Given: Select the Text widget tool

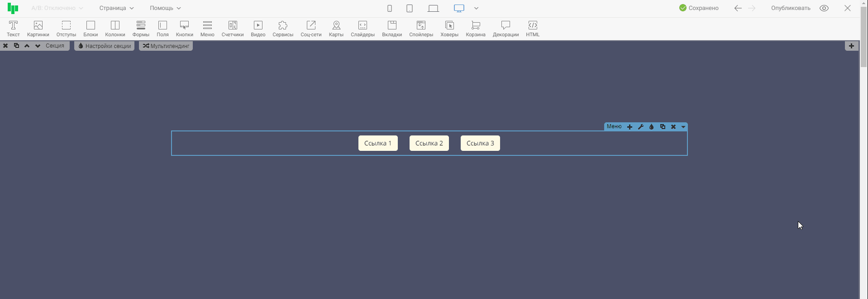Looking at the screenshot, I should coord(13,29).
